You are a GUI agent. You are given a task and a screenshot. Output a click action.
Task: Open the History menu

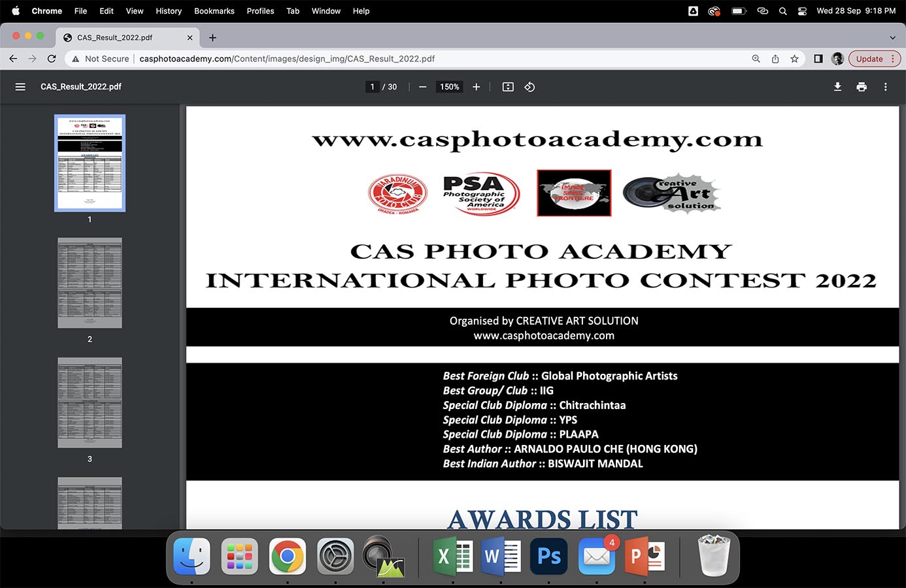click(168, 11)
